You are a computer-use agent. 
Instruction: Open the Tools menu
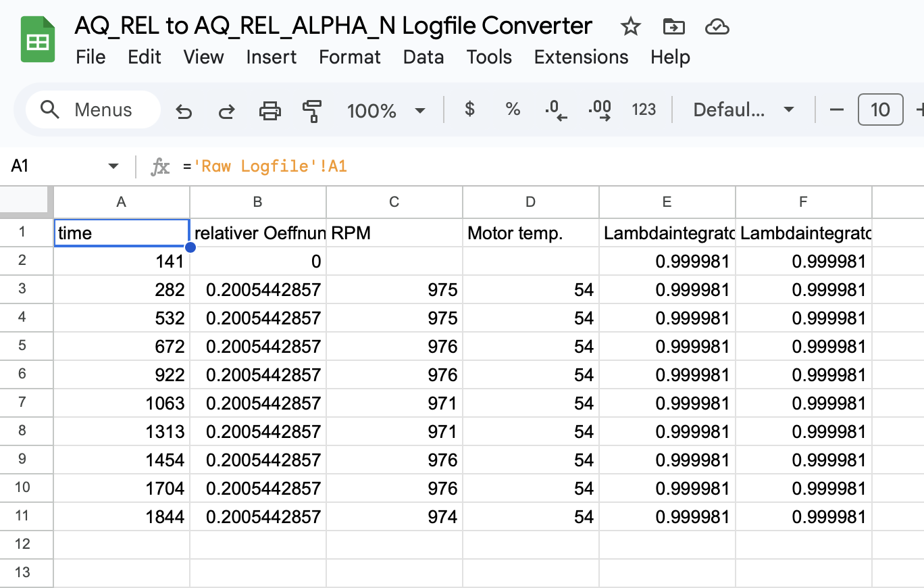(x=489, y=57)
